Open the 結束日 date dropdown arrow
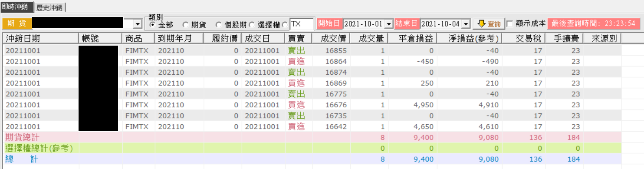644x169 pixels. pos(466,23)
